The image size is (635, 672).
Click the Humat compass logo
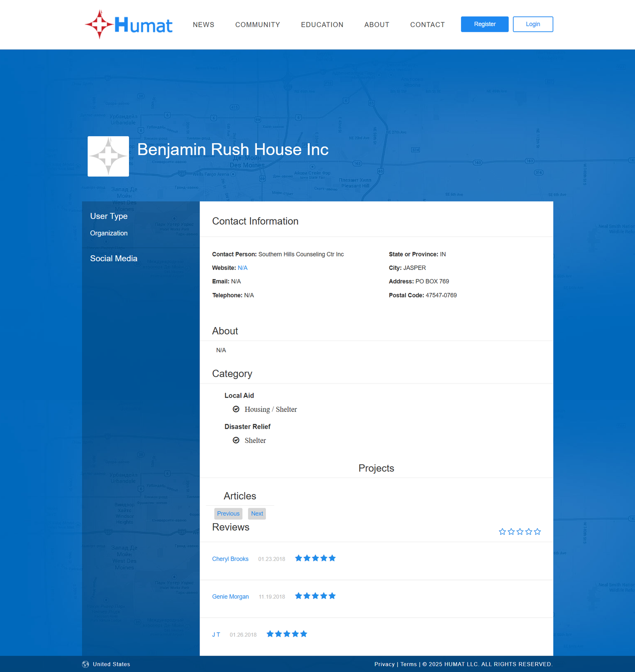point(99,24)
